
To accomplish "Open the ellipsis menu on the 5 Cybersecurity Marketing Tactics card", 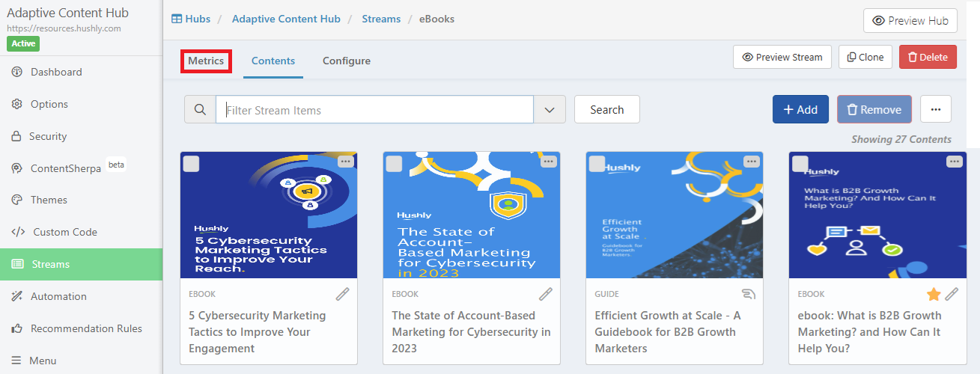I will click(x=346, y=161).
